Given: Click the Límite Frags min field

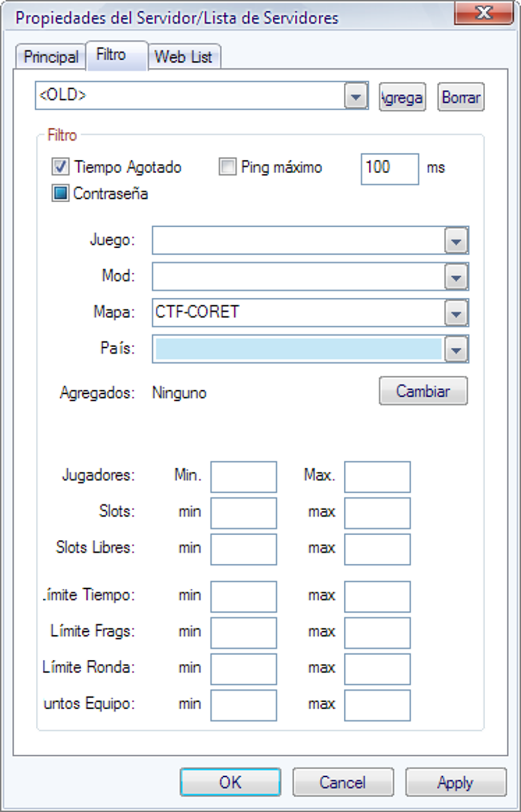Looking at the screenshot, I should point(244,633).
